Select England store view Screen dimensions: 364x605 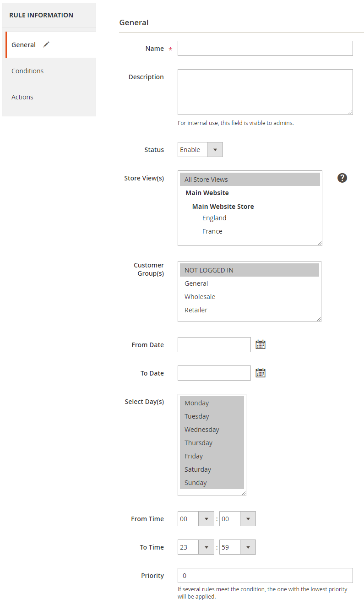click(214, 218)
